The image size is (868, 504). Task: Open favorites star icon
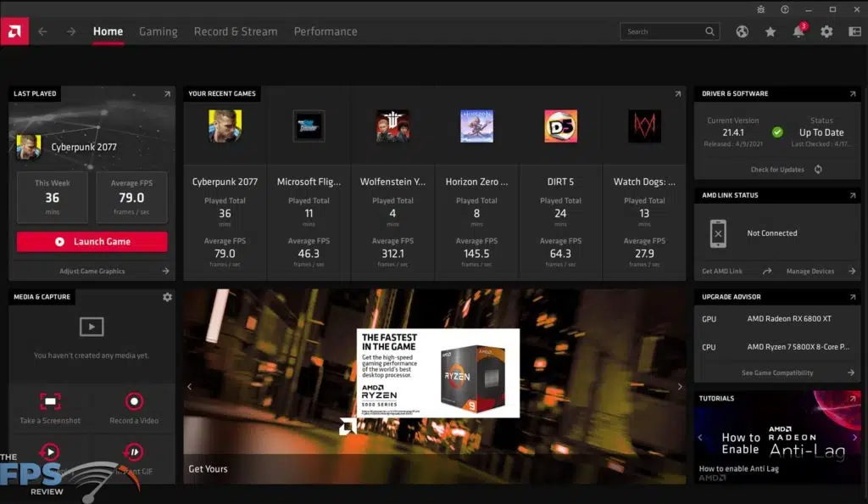click(x=770, y=31)
